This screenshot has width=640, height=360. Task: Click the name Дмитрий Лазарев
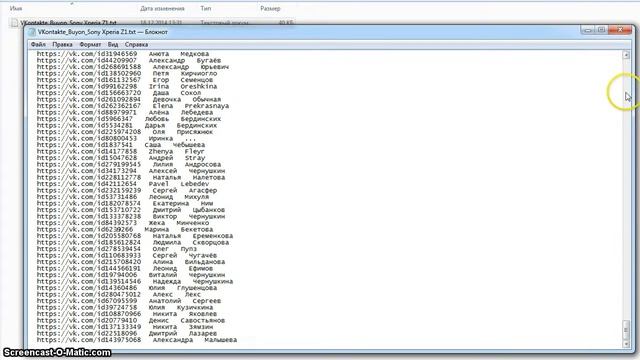[x=183, y=334]
